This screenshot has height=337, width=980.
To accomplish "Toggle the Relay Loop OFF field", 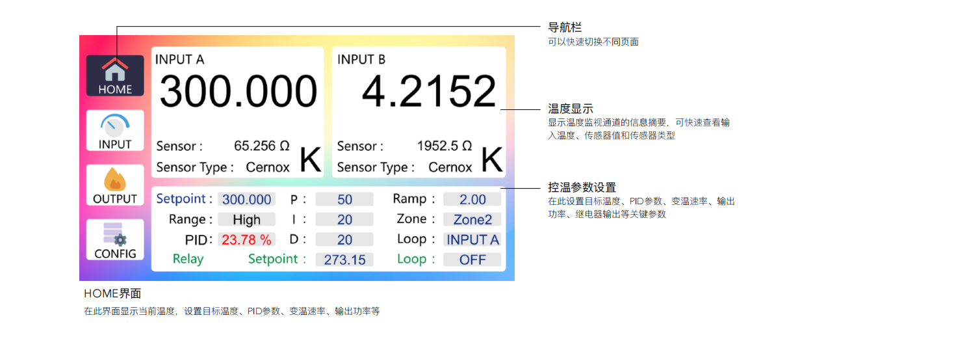I will (x=472, y=260).
